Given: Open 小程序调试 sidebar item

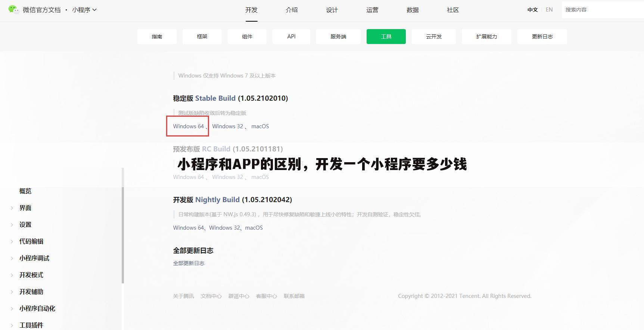Looking at the screenshot, I should click(x=34, y=258).
